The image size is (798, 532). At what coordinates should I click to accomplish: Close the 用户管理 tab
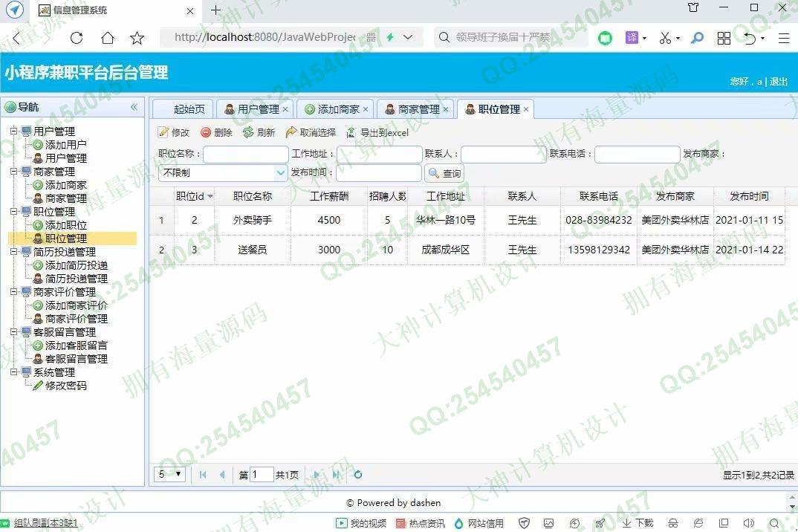(x=285, y=109)
